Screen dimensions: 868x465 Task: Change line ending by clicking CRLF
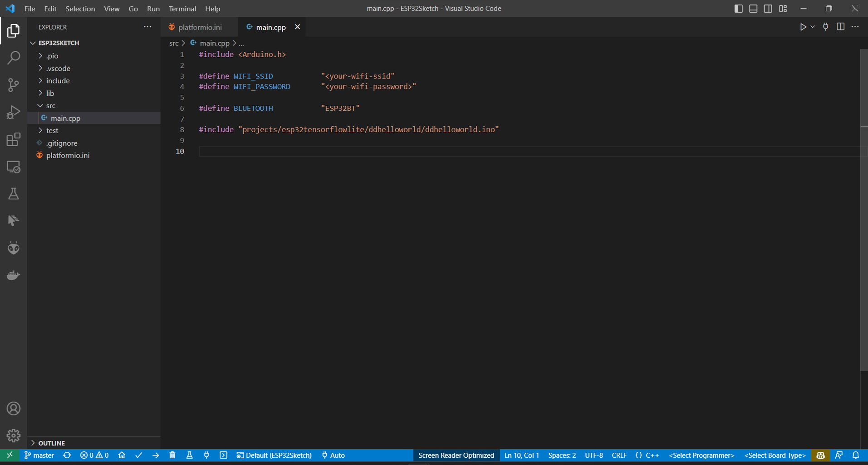[619, 455]
